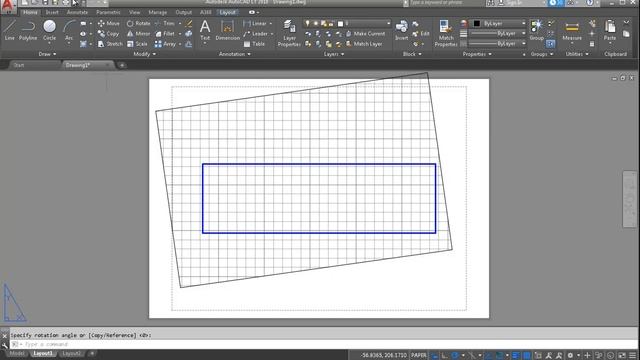Expand the Groups panel

tap(542, 54)
